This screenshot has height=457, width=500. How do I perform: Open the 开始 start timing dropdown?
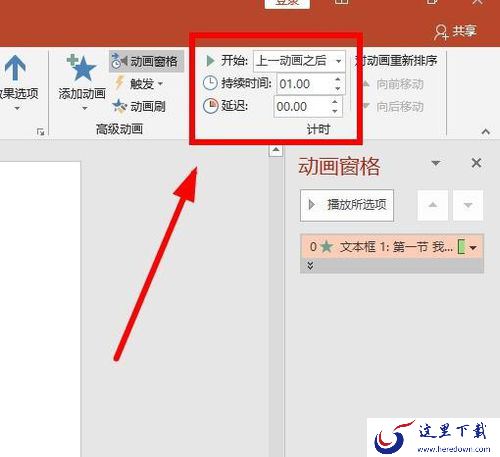[x=299, y=61]
